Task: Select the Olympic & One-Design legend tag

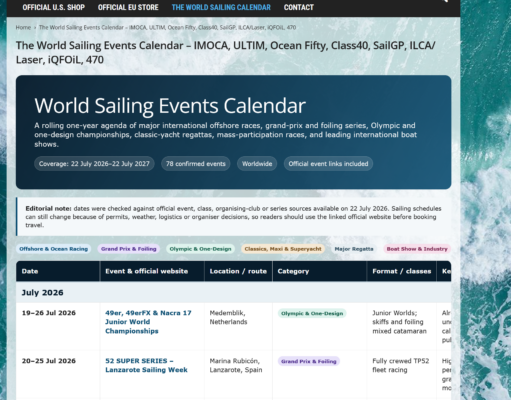Action: click(x=200, y=249)
